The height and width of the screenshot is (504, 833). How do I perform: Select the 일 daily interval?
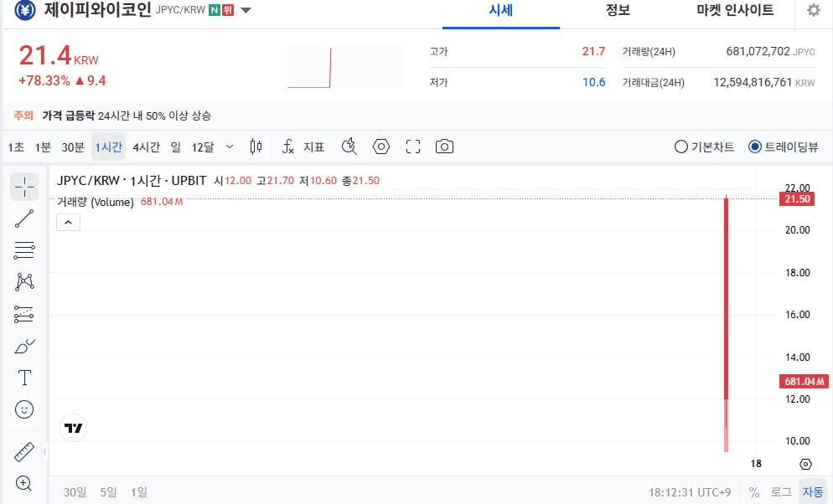pos(176,147)
